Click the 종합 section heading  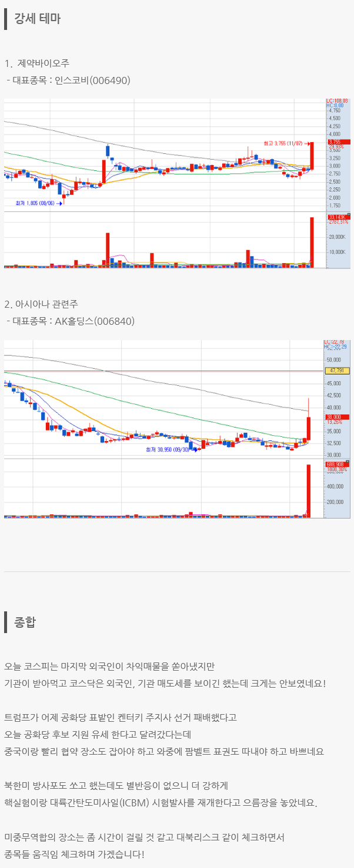[x=25, y=622]
